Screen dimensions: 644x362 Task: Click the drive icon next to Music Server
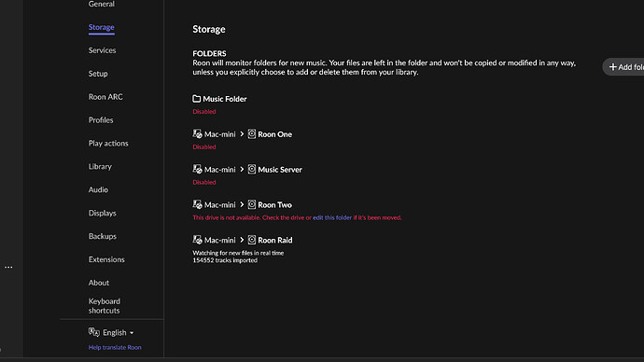pos(252,169)
